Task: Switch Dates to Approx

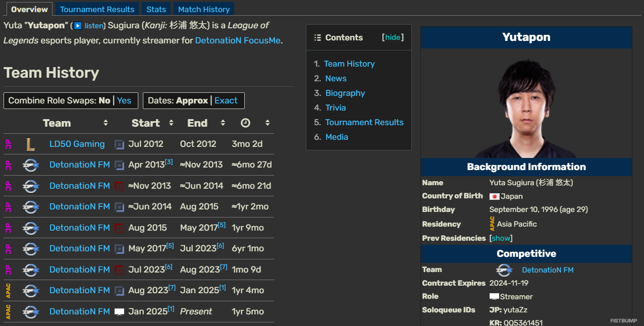Action: click(192, 100)
